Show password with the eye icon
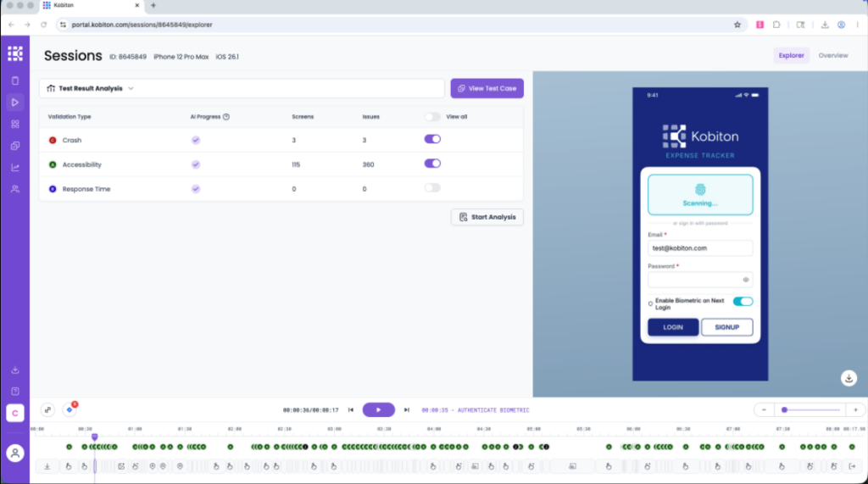 (746, 280)
